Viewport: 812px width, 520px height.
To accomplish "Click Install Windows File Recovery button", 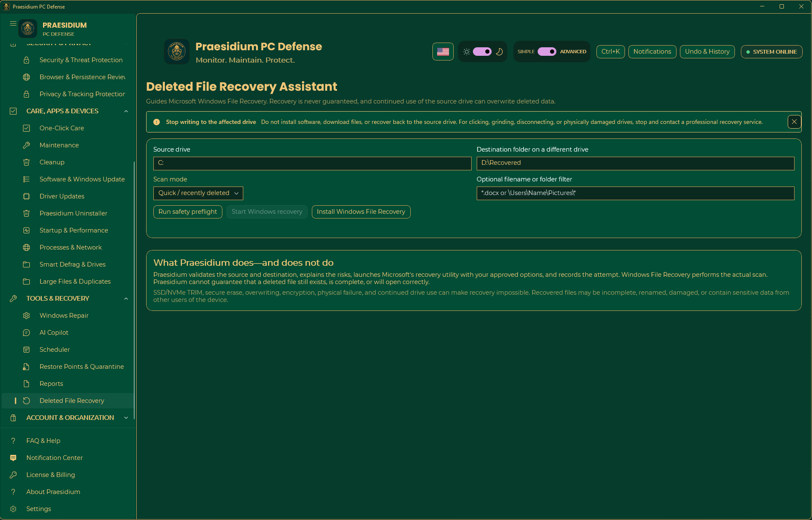I will tap(361, 212).
